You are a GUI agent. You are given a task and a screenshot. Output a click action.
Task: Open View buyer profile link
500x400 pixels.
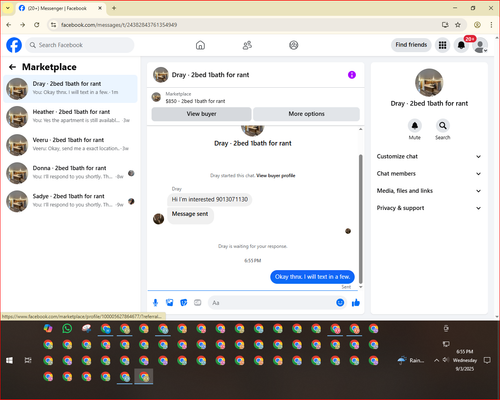click(276, 176)
